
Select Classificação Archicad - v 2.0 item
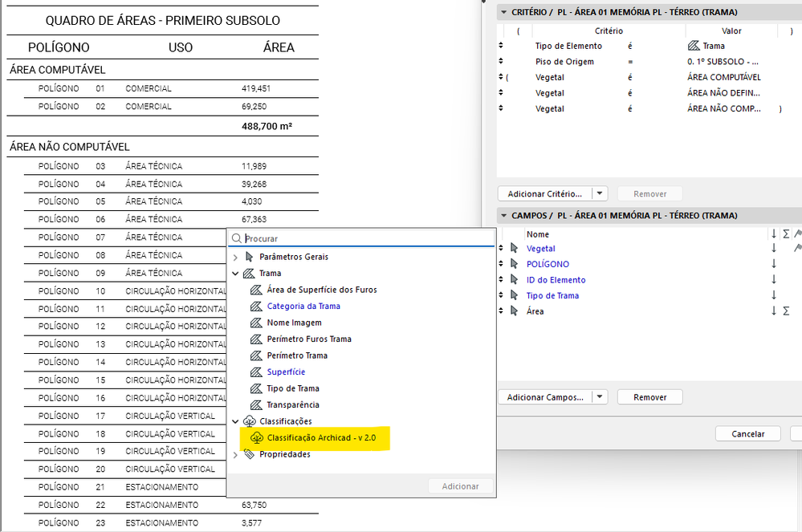(321, 438)
